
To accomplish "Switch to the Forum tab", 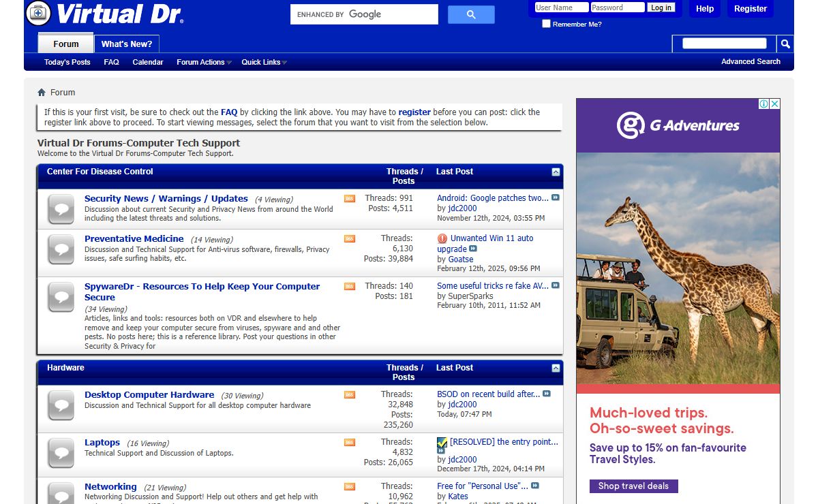I will 65,44.
